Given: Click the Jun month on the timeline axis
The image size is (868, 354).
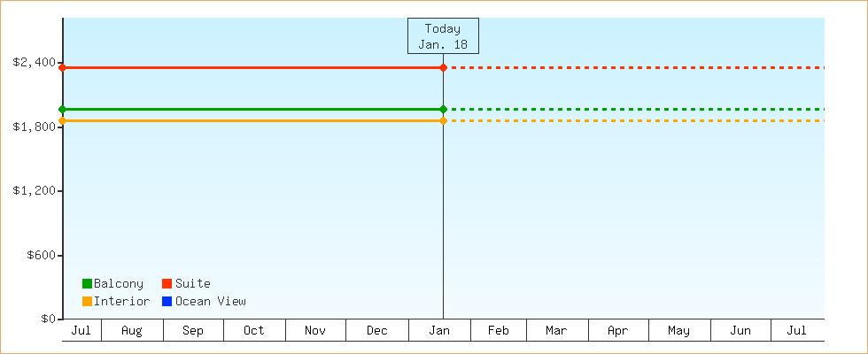Looking at the screenshot, I should pyautogui.click(x=740, y=331).
